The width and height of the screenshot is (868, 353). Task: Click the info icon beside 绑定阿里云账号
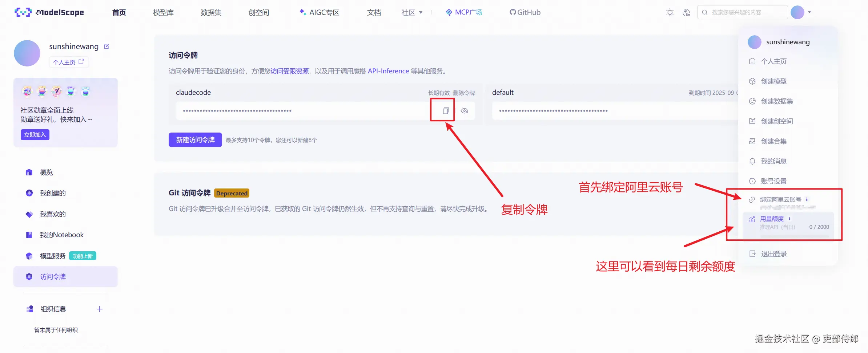[x=807, y=199]
